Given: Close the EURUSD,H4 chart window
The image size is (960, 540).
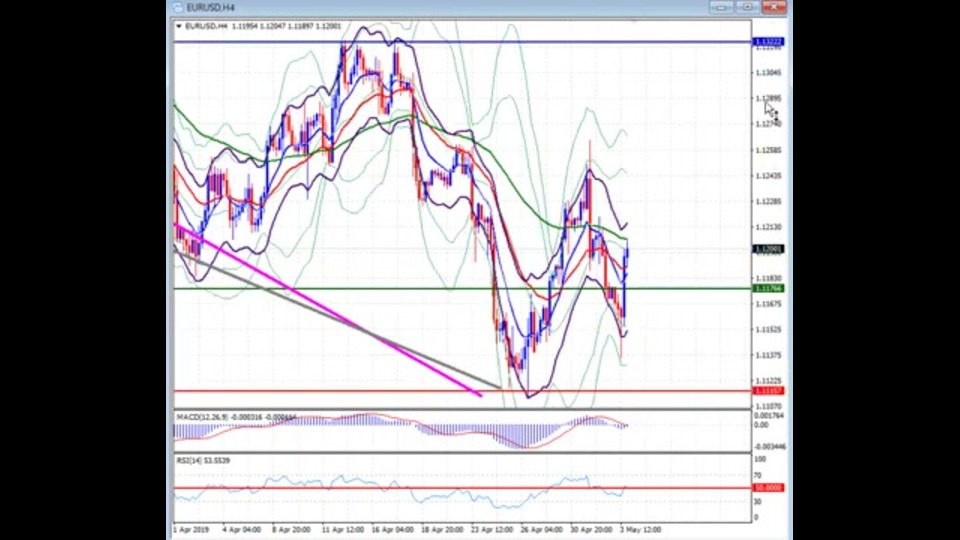Looking at the screenshot, I should pyautogui.click(x=773, y=7).
